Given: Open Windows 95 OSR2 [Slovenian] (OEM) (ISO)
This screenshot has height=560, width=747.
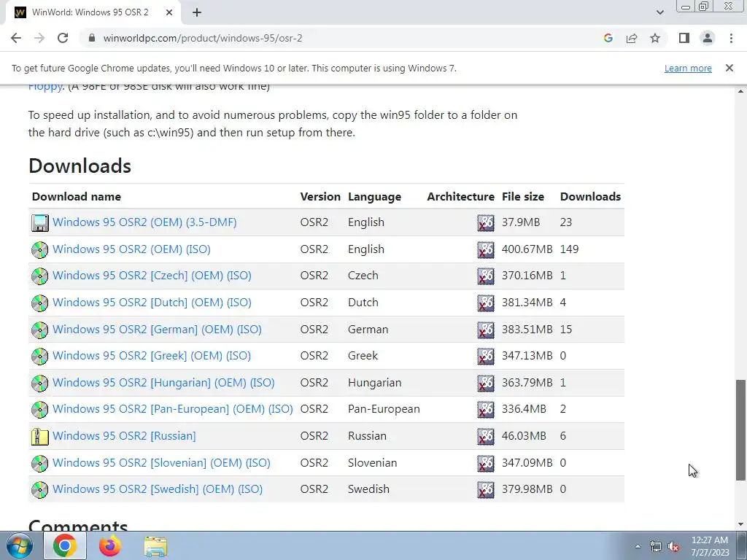Looking at the screenshot, I should click(x=161, y=462).
